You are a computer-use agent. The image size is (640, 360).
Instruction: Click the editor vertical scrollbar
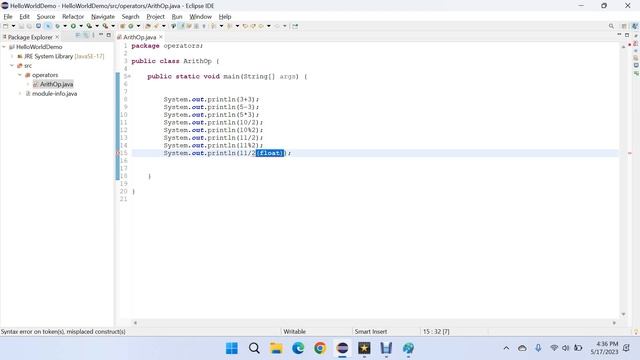click(623, 180)
